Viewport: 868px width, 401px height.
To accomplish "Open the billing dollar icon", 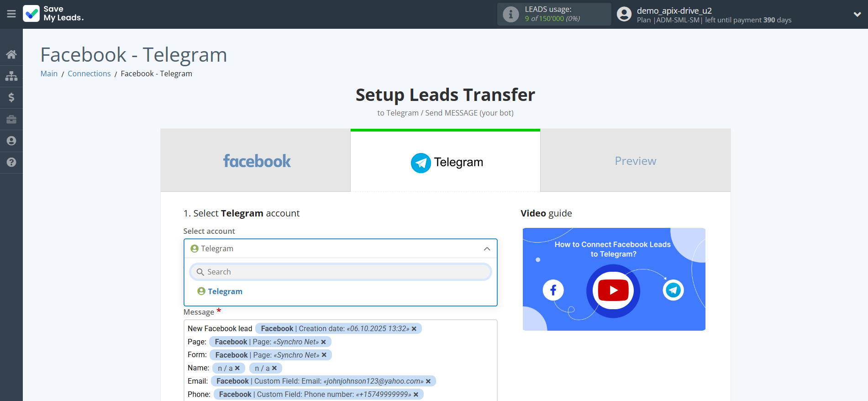I will click(11, 97).
